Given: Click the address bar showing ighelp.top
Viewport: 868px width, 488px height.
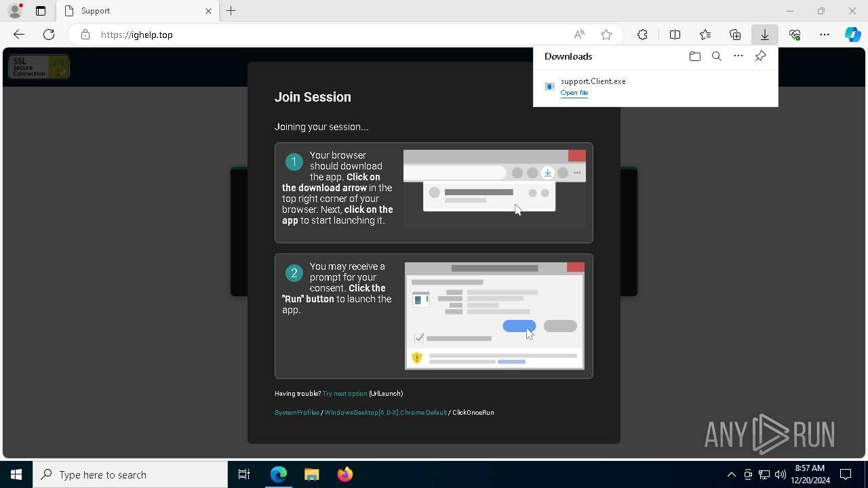Looking at the screenshot, I should [x=332, y=35].
